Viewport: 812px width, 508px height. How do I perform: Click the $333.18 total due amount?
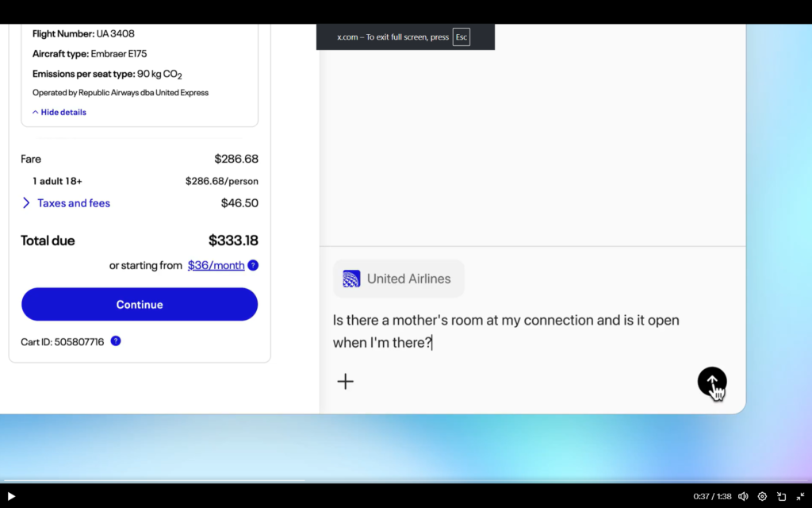[x=233, y=241]
